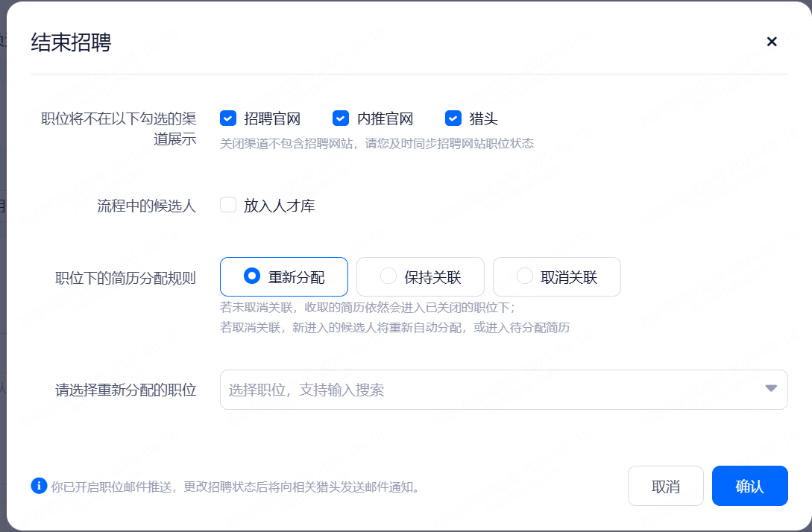The height and width of the screenshot is (532, 812).
Task: Close the 结束招聘 dialog with the X icon
Action: point(772,42)
